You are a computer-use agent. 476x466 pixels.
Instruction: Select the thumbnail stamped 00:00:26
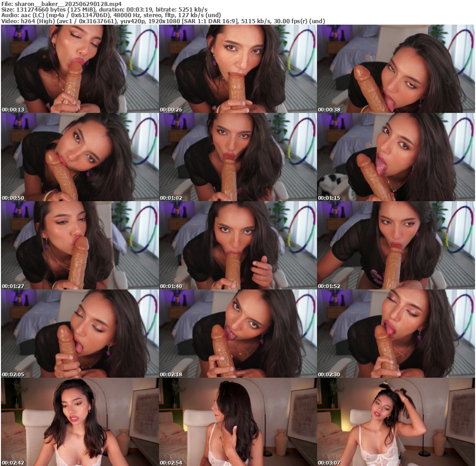click(238, 69)
